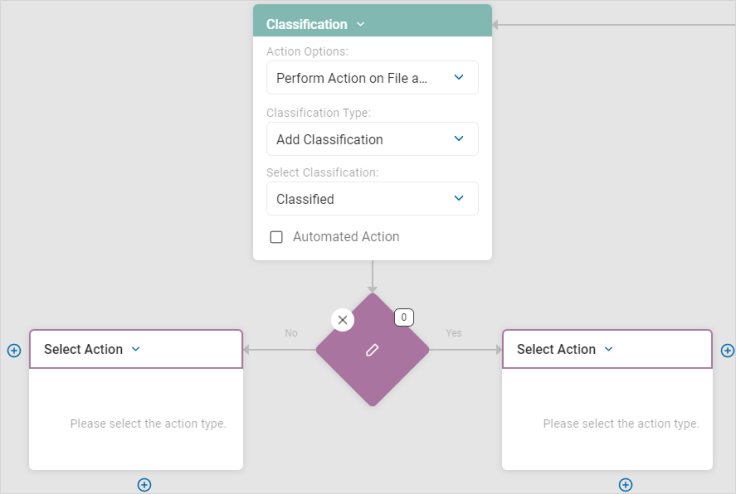Open the Add Classification type dropdown
This screenshot has width=736, height=494.
(372, 139)
